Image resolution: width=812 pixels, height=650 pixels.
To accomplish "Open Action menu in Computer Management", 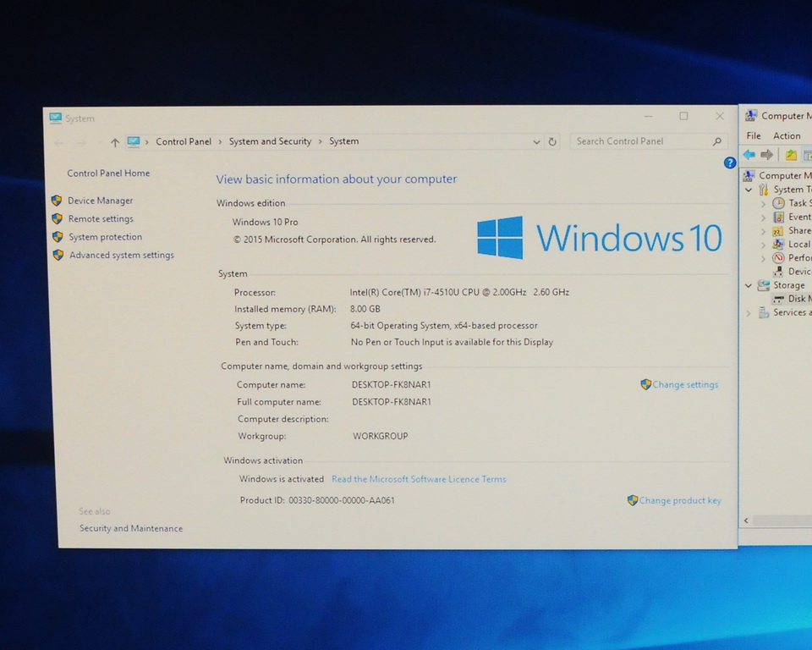I will (787, 135).
